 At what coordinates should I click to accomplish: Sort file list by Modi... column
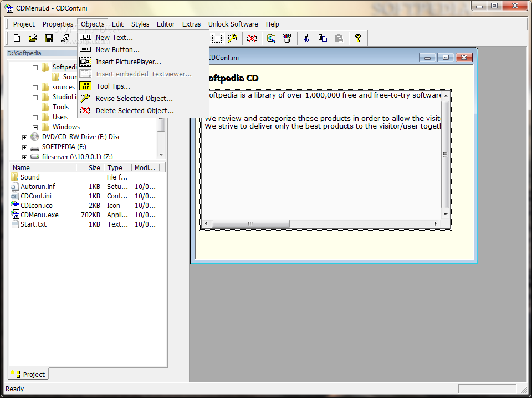(145, 167)
